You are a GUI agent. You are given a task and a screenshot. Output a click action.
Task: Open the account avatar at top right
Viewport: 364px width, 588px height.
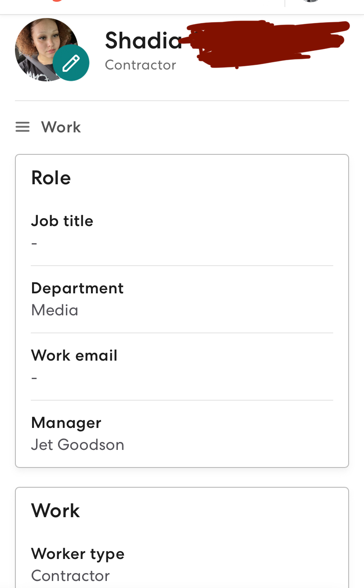311,1
